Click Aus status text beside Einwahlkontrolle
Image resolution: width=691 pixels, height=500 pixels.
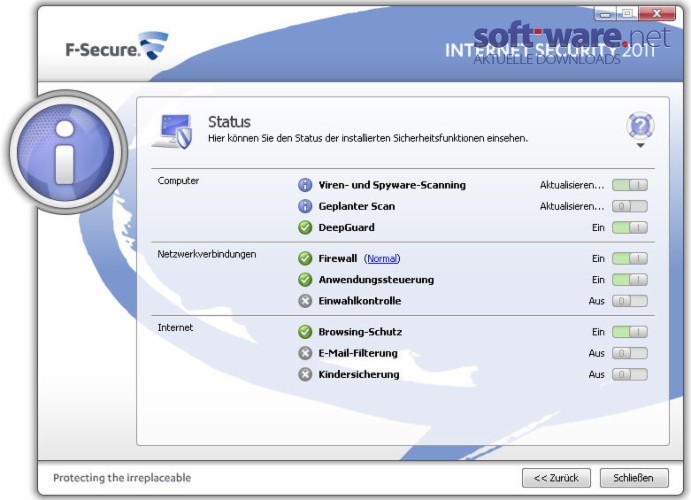[x=597, y=301]
